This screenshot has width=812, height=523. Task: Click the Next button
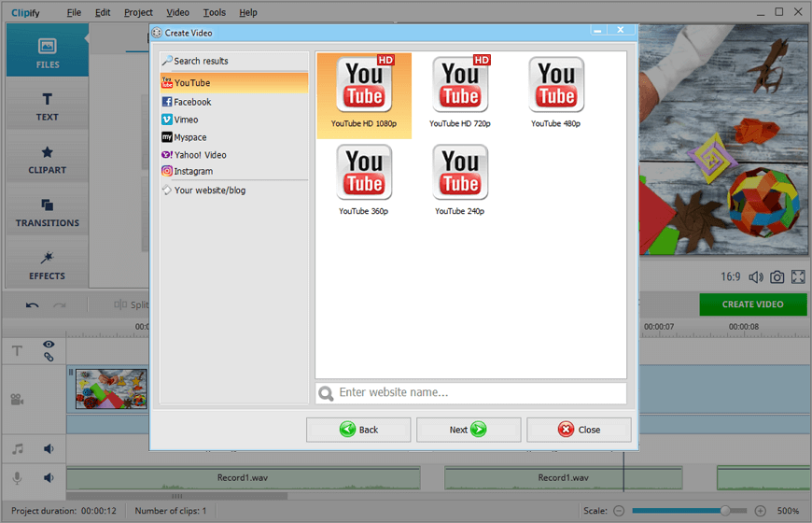(x=469, y=430)
